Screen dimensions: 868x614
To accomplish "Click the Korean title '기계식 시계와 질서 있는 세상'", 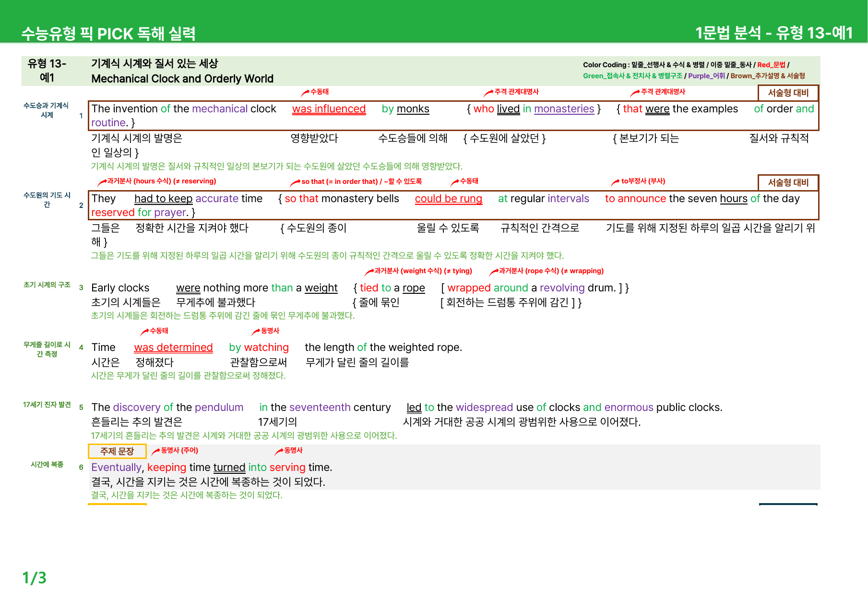I will tap(155, 63).
